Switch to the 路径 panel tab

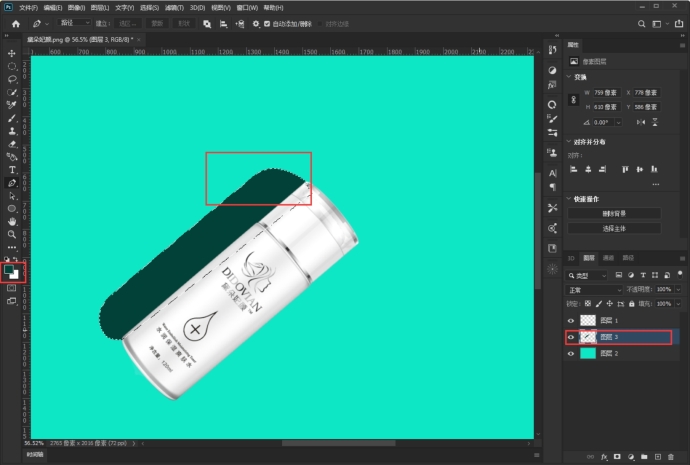(628, 258)
